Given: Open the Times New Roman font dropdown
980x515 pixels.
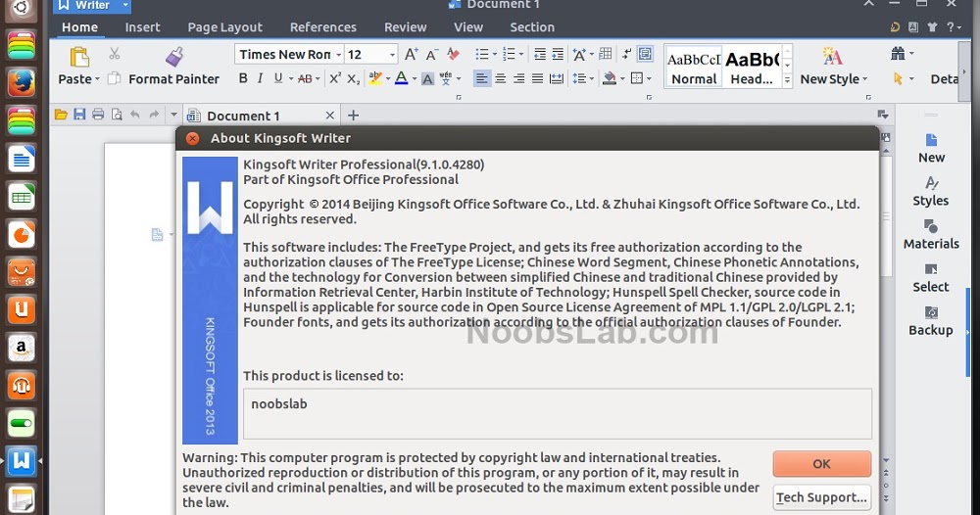Looking at the screenshot, I should coord(338,55).
